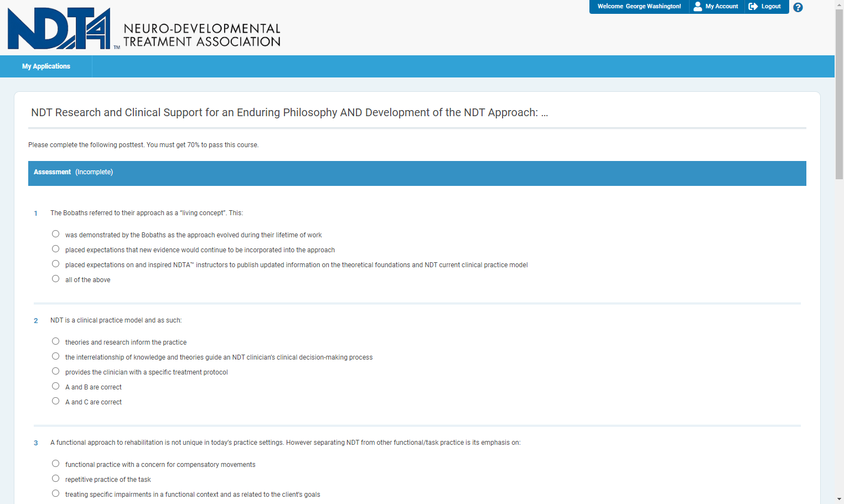The height and width of the screenshot is (504, 844).
Task: Open the help question mark icon
Action: [798, 7]
